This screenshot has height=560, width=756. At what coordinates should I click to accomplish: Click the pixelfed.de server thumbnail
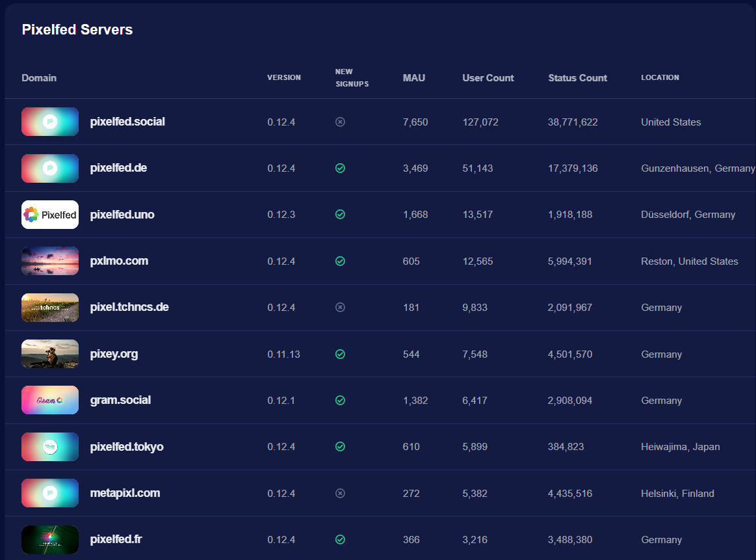[x=50, y=168]
